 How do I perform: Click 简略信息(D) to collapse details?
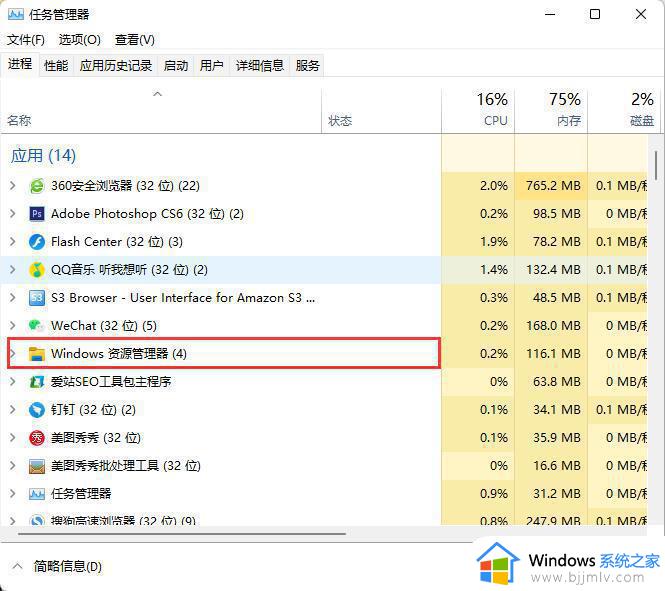(68, 566)
